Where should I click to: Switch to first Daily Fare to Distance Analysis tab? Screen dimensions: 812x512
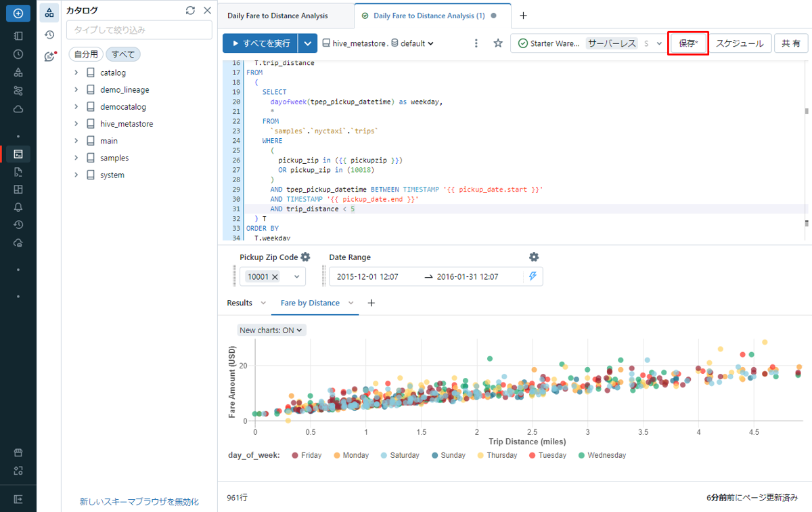pyautogui.click(x=277, y=16)
